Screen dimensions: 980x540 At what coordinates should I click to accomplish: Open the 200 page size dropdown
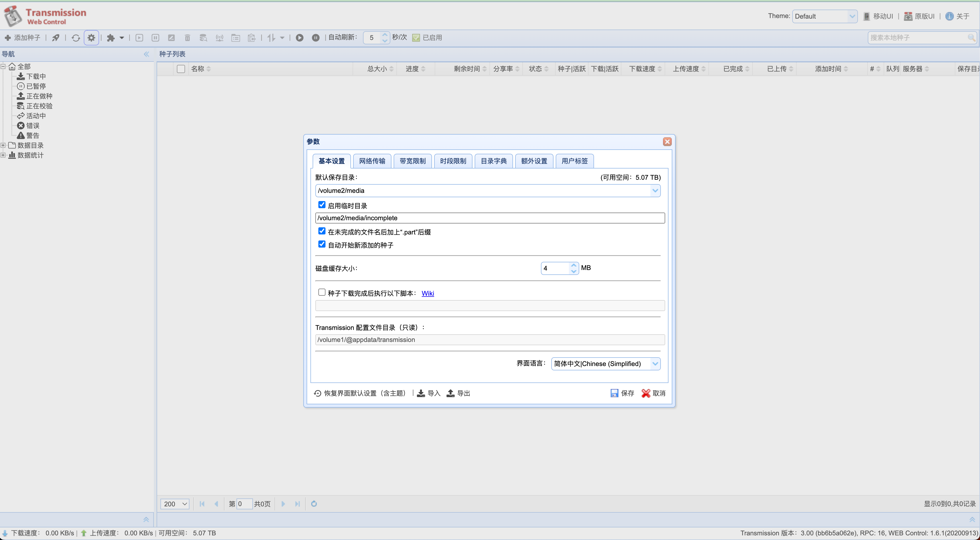[175, 504]
